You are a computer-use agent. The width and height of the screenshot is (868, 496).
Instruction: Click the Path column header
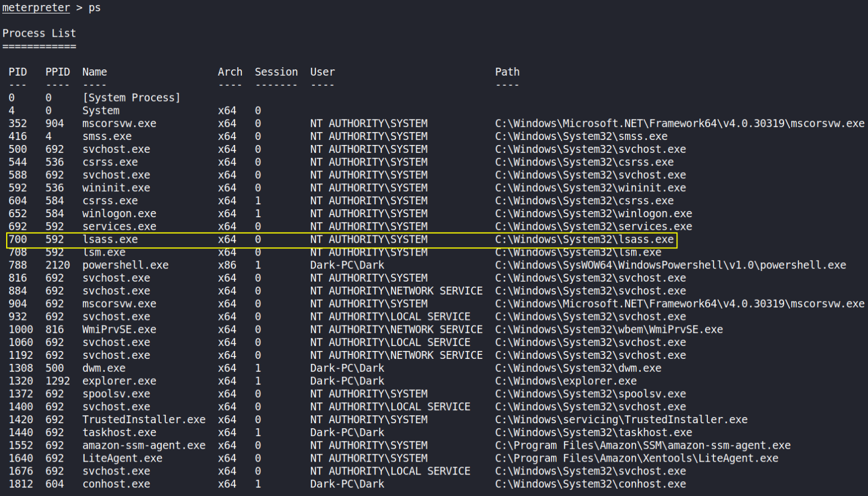(507, 72)
